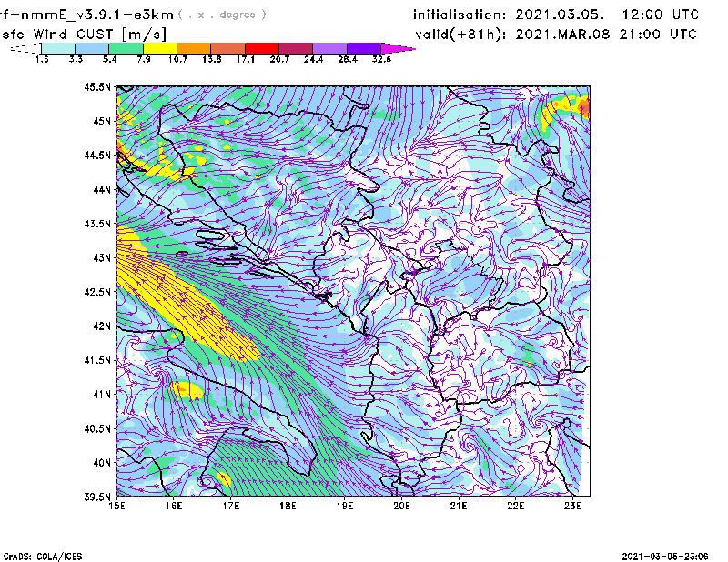Click the 43.5N latitude label

coord(98,224)
